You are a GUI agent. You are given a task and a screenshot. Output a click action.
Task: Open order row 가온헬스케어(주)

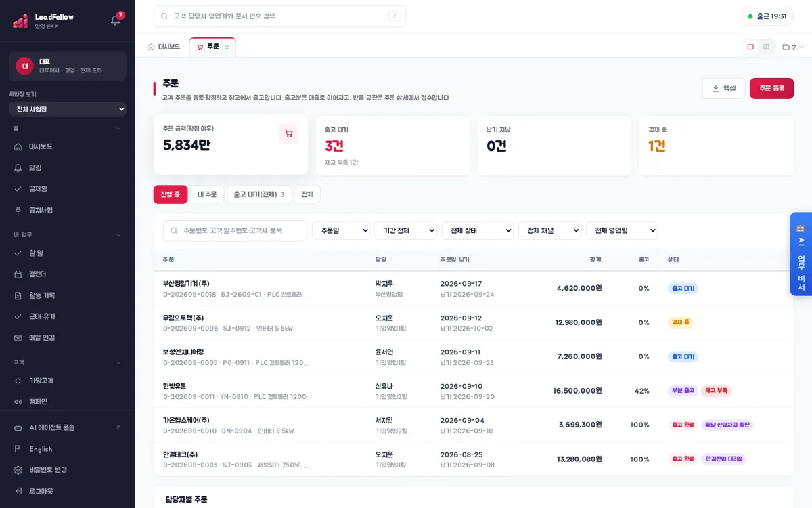point(473,425)
